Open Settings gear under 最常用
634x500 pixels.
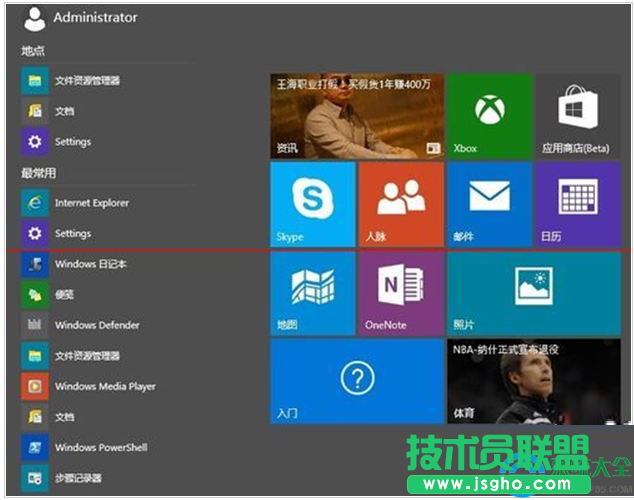56,233
